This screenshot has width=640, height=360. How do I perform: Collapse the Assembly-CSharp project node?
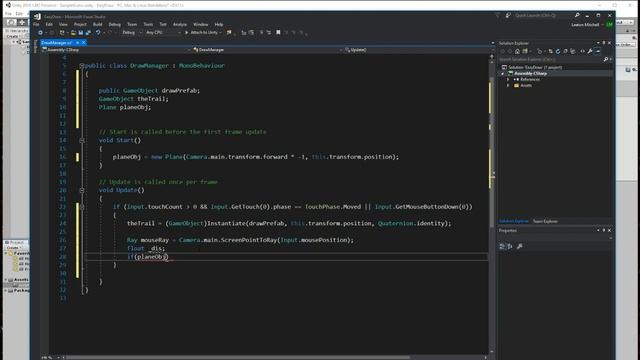click(x=503, y=73)
